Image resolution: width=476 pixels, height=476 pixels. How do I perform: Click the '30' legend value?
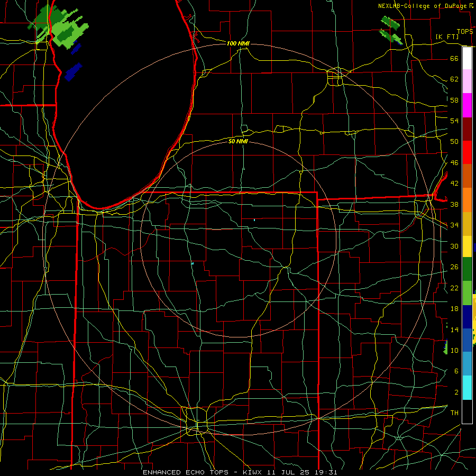[x=454, y=246]
